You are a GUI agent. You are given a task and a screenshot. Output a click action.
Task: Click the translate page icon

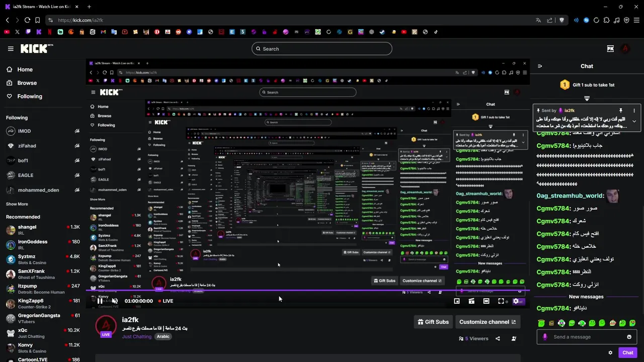[x=538, y=20]
